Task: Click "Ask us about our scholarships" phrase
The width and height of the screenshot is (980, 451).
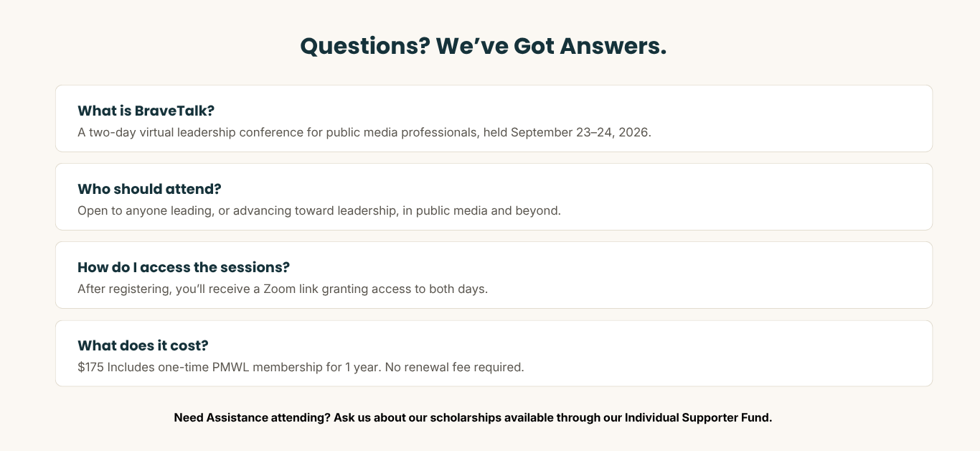Action: [x=418, y=417]
